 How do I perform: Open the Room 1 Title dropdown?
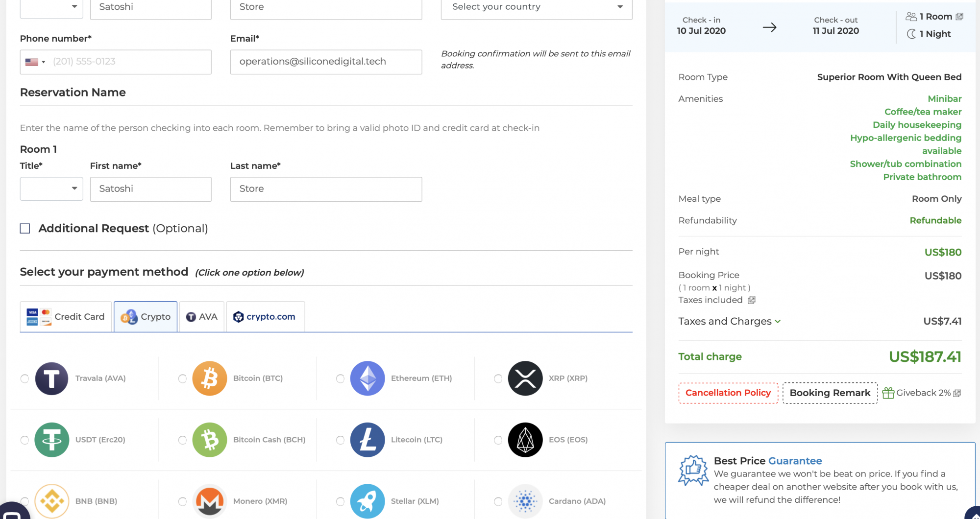[x=51, y=189]
